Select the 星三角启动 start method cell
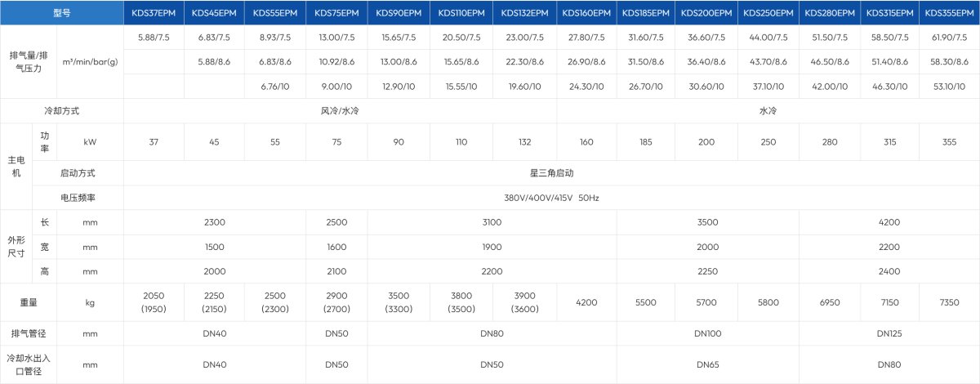The height and width of the screenshot is (384, 980). (x=551, y=173)
